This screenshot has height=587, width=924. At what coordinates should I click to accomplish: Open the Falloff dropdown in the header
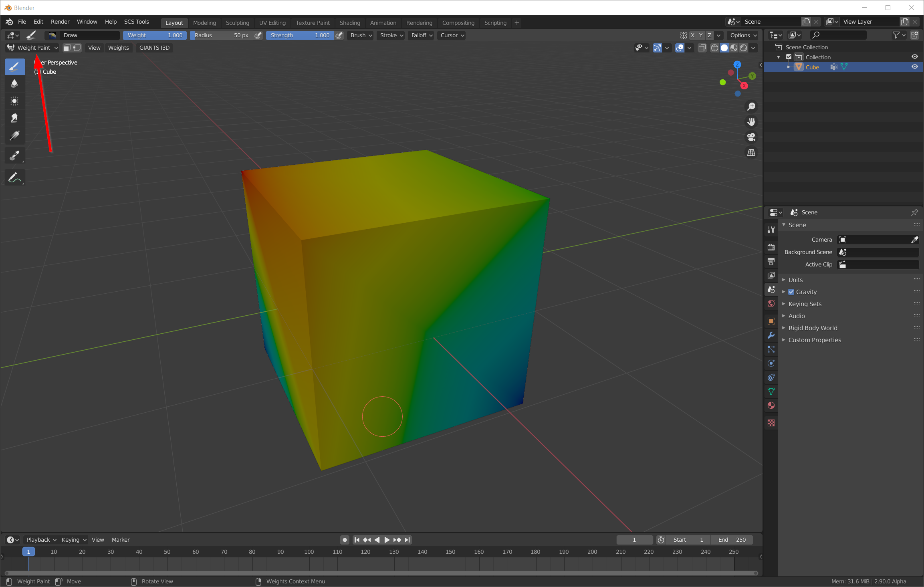[421, 35]
